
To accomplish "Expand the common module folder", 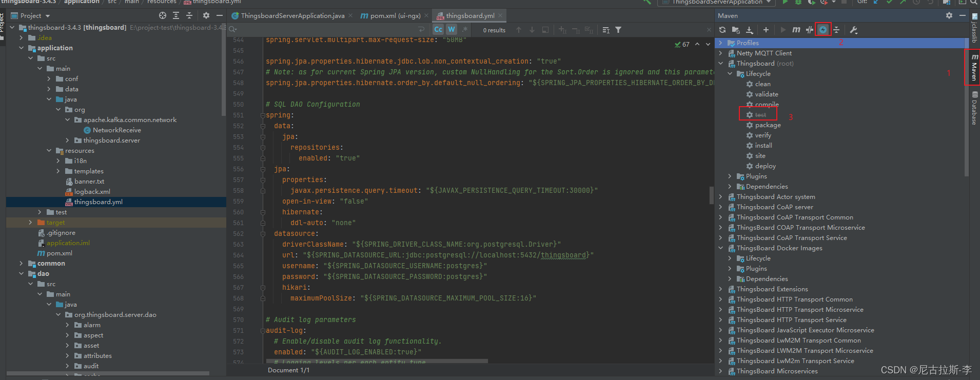I will pos(21,264).
